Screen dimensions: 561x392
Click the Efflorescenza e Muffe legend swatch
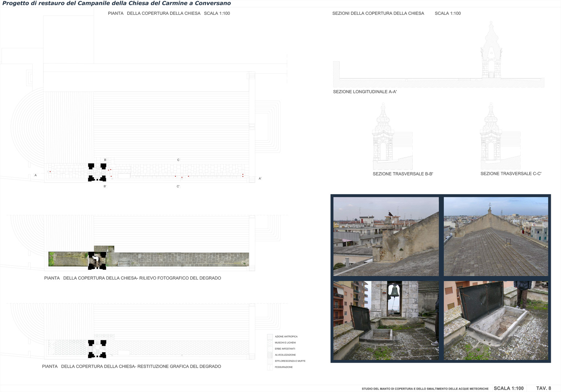pyautogui.click(x=270, y=362)
